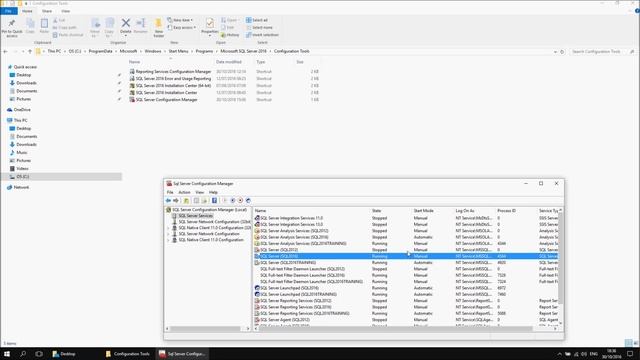Open the dropdown arrow under Delete
The width and height of the screenshot is (640, 360).
126,36
